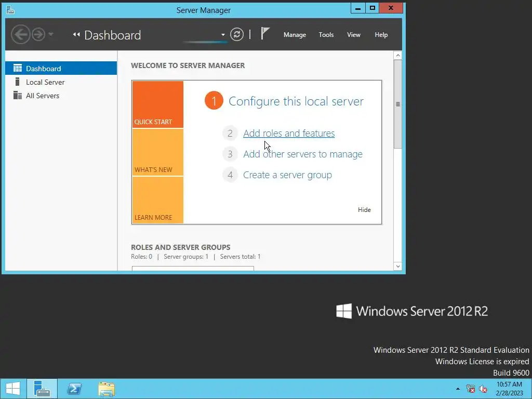Click the back navigation arrow
The width and height of the screenshot is (532, 399).
coord(20,35)
